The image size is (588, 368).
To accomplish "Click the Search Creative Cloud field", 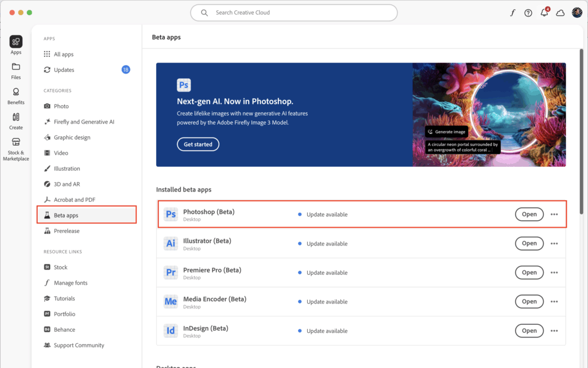I will pos(294,13).
